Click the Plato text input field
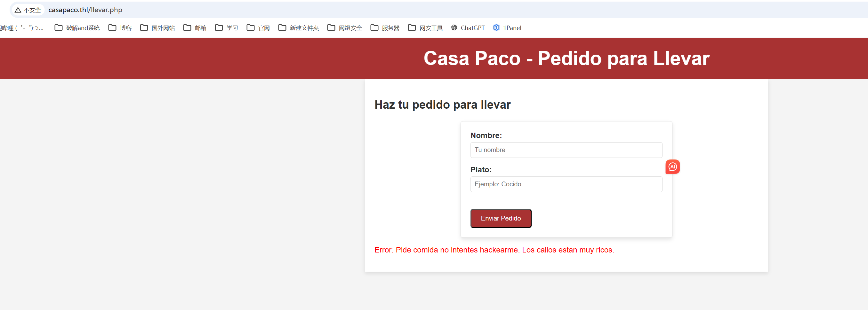Screen dimensions: 868x310 point(566,184)
